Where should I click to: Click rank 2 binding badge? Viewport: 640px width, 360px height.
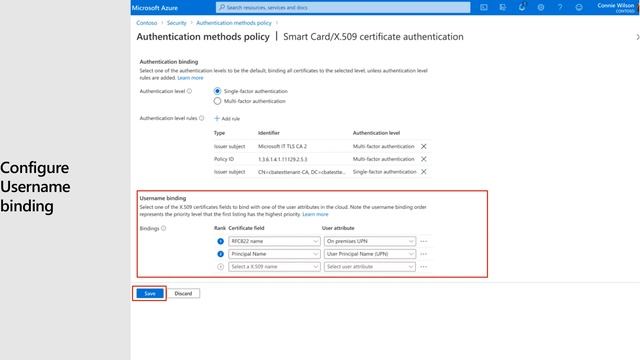[x=220, y=254]
